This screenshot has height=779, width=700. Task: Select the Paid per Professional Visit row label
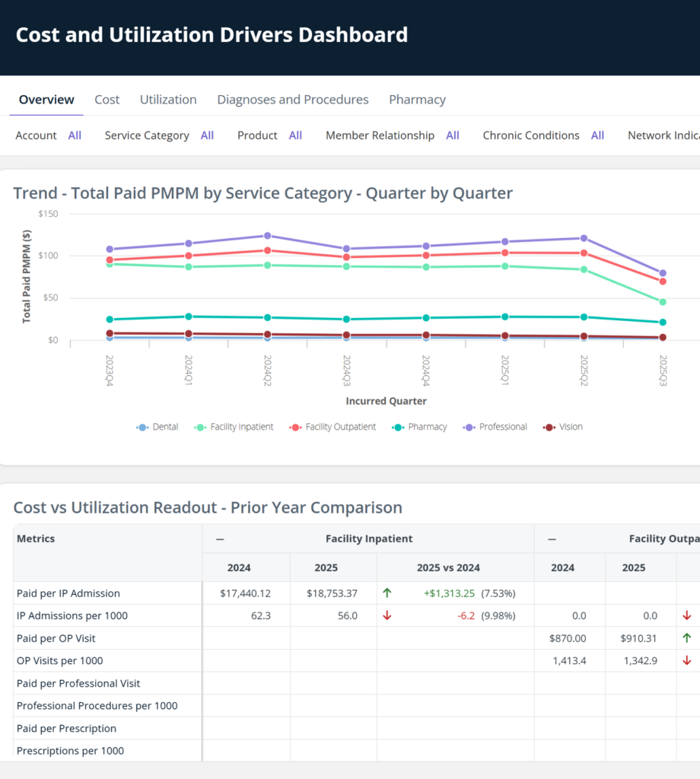[78, 684]
